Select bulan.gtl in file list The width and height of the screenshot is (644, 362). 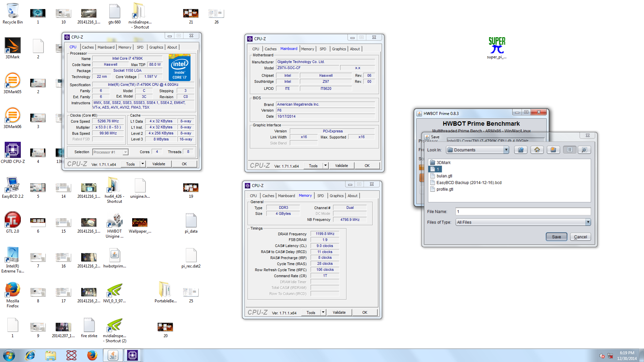(x=441, y=176)
